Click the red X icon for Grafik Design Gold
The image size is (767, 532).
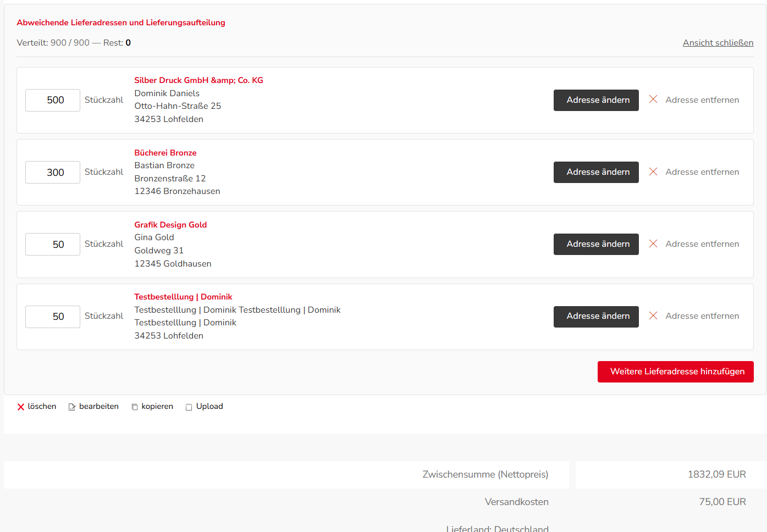coord(653,243)
